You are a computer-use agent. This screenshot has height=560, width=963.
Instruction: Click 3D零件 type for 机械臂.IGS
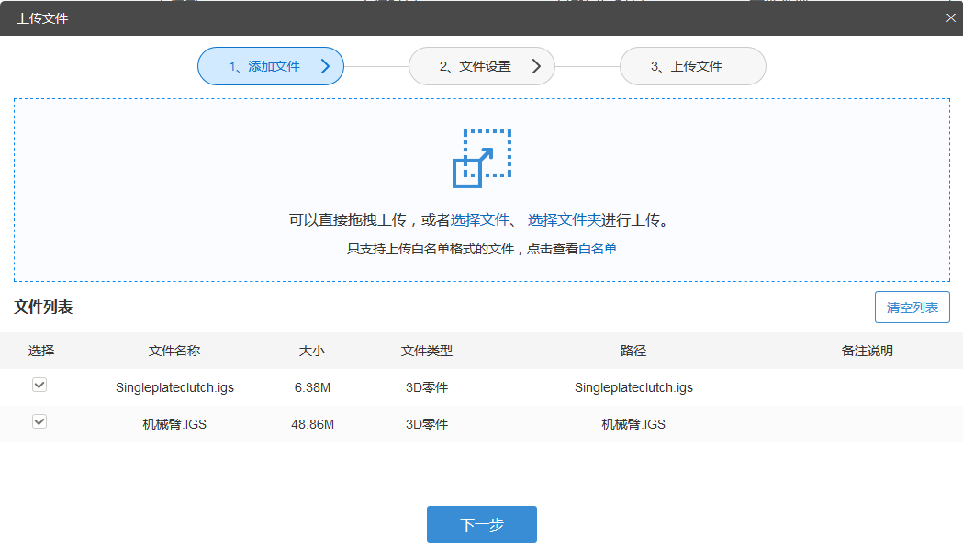coord(427,424)
